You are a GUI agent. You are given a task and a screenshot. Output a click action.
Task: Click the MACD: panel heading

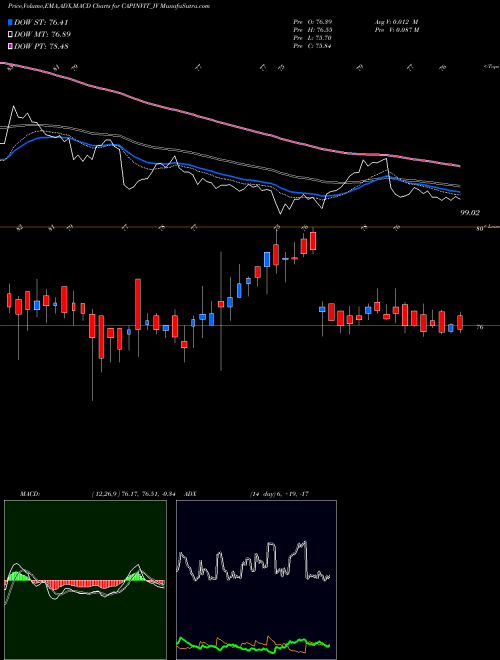pyautogui.click(x=29, y=493)
